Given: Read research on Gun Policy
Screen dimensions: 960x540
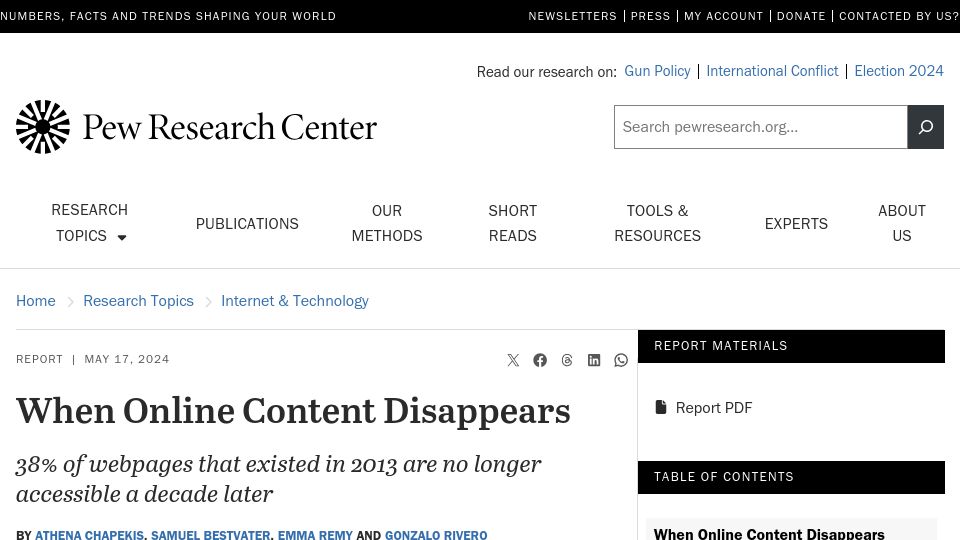Looking at the screenshot, I should coord(657,71).
